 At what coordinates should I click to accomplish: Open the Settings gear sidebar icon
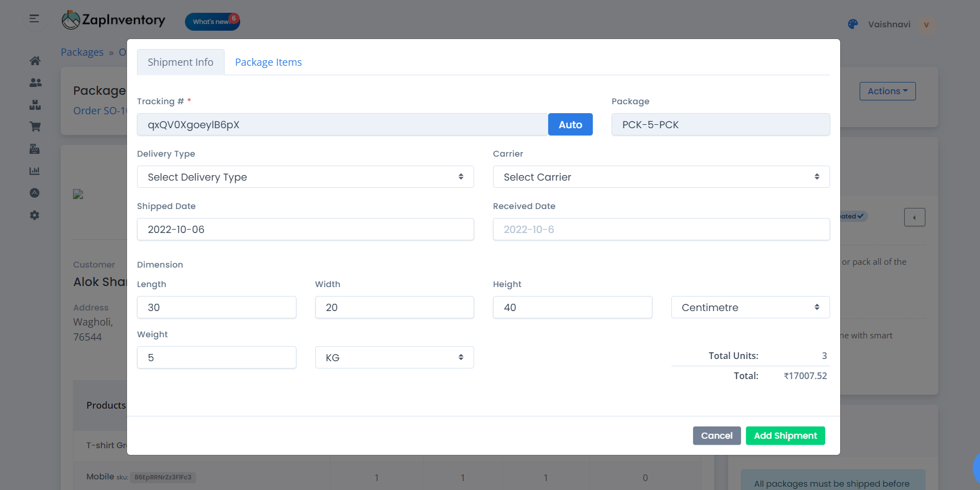pos(35,215)
